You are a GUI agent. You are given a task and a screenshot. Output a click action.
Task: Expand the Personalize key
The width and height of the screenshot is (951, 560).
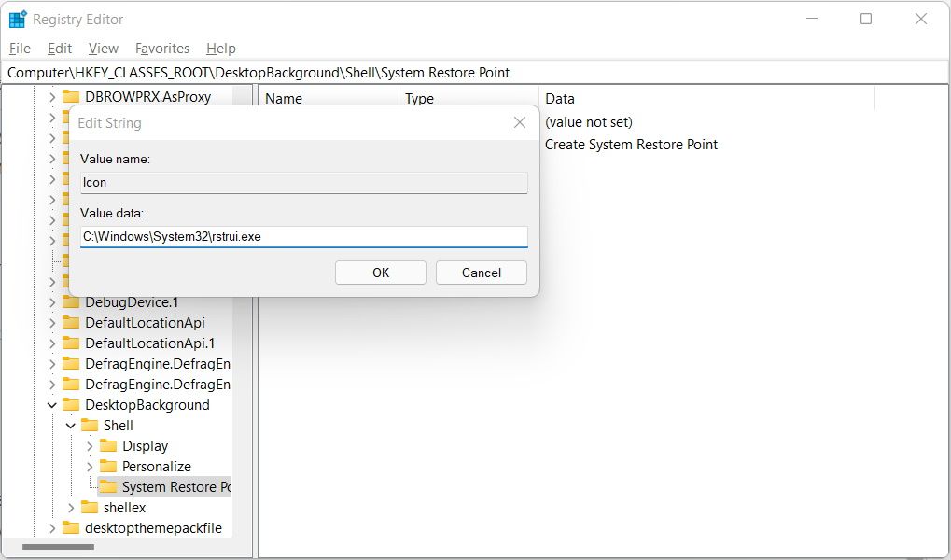pos(90,467)
